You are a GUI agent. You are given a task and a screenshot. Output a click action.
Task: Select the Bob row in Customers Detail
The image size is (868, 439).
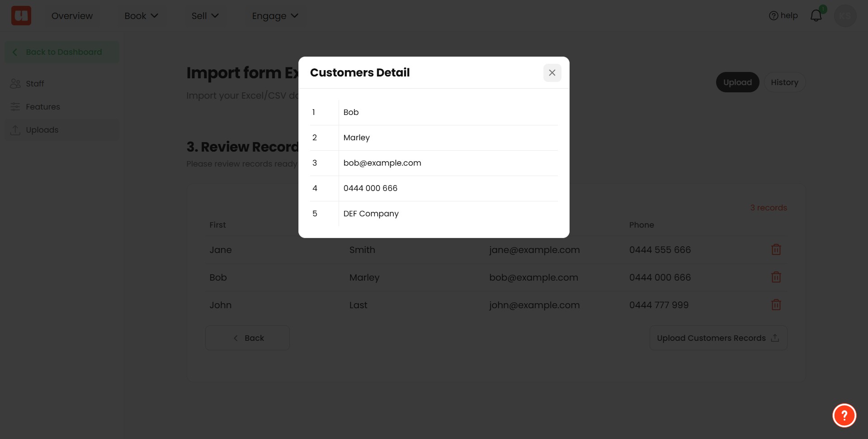coord(434,112)
